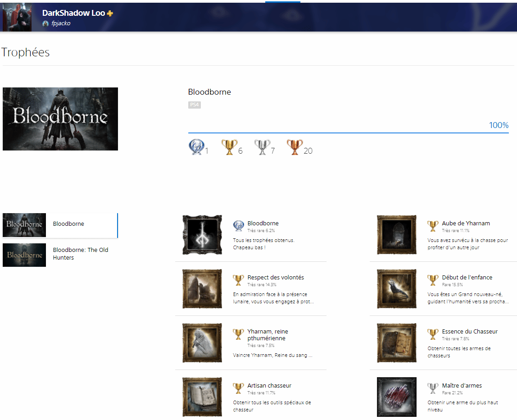Open the Aube de Yharnam trophy title
Viewport: 517px width, 420px height.
point(466,224)
